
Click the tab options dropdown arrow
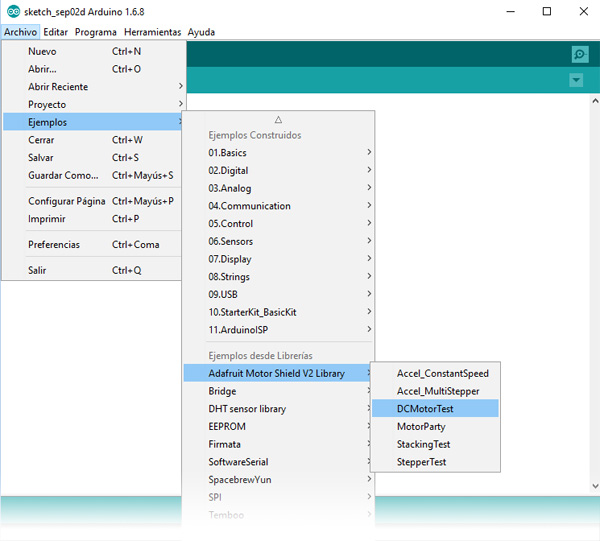click(576, 80)
